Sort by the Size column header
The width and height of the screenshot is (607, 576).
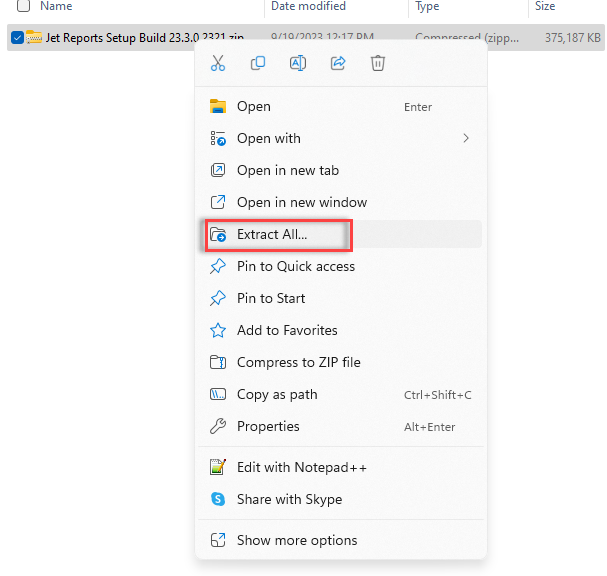point(545,6)
